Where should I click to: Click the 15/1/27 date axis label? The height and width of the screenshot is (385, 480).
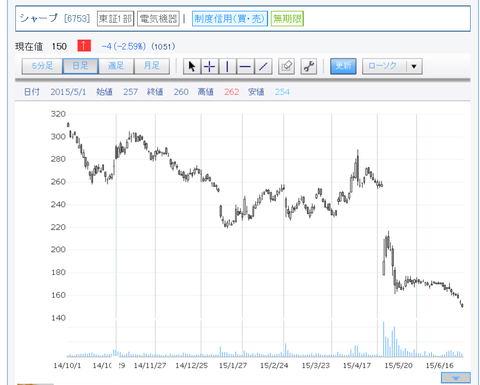point(233,365)
